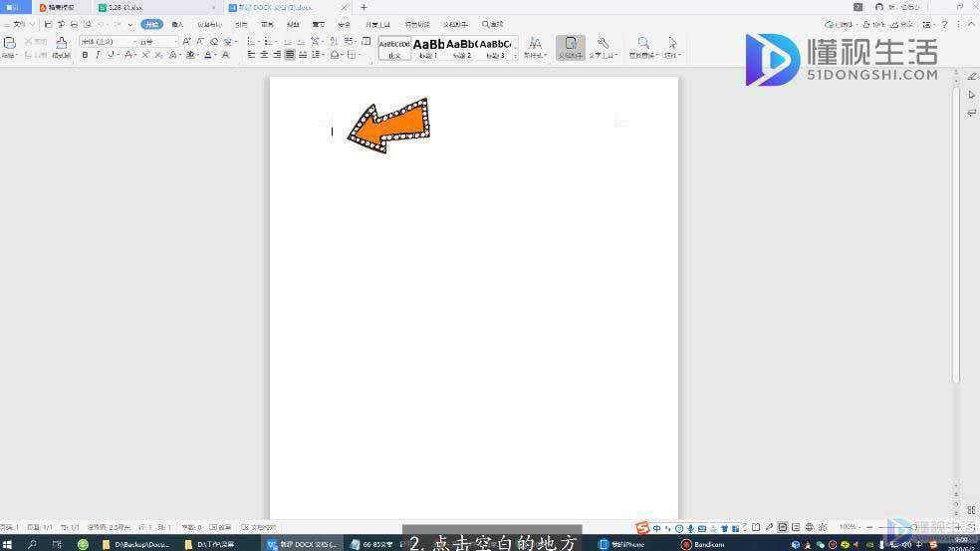This screenshot has width=980, height=551.
Task: Set paragraph alignment to right
Action: pyautogui.click(x=276, y=55)
